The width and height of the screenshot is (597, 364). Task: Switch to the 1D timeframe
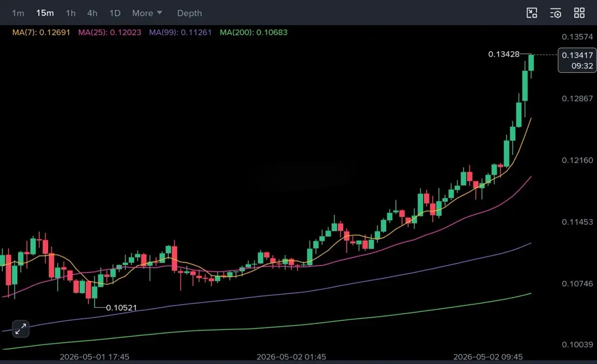(115, 13)
